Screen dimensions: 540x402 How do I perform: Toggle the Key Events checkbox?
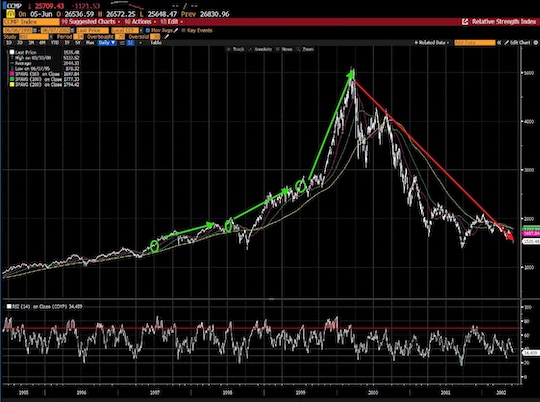click(x=184, y=30)
